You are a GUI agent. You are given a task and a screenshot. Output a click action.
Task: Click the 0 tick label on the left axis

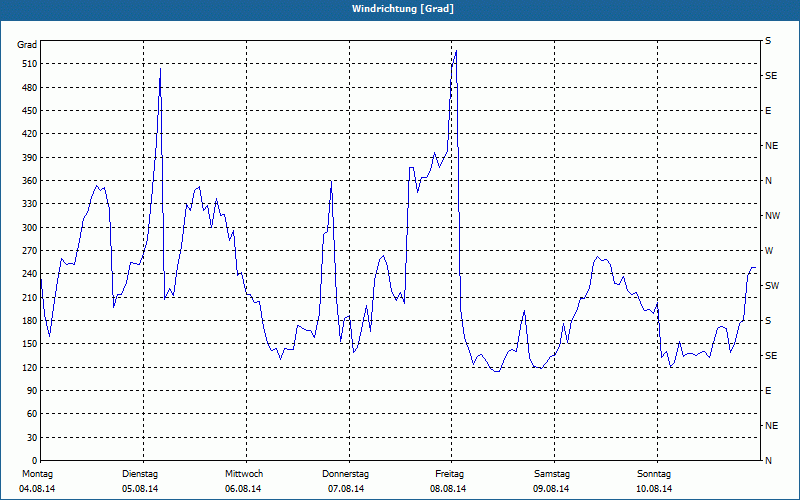click(34, 461)
